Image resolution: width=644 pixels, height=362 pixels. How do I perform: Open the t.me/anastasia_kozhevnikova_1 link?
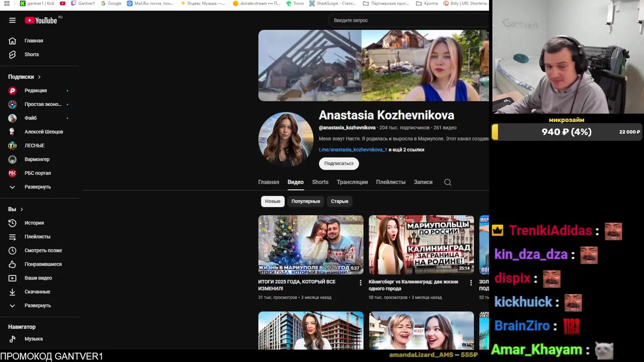tap(353, 150)
